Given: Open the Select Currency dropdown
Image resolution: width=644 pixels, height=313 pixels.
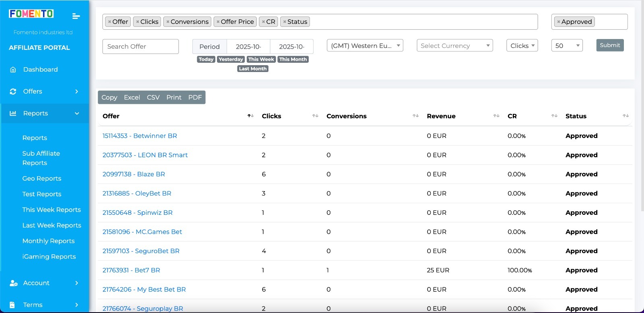Looking at the screenshot, I should coord(455,46).
